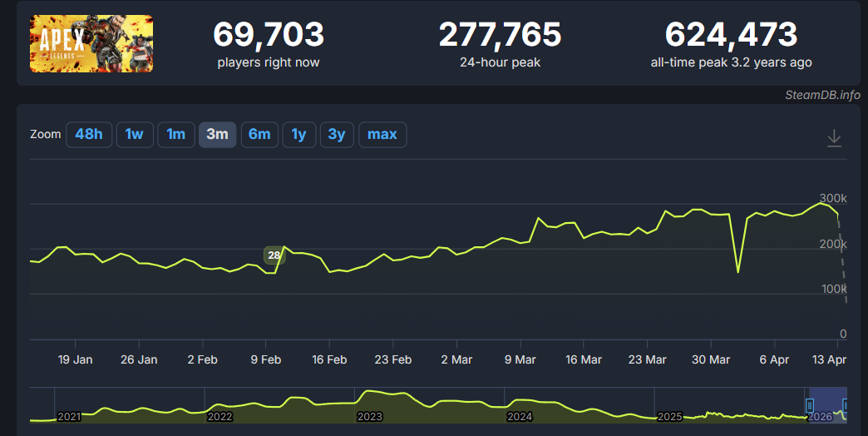
Task: Click the 9 Feb x-axis label
Action: coord(266,359)
